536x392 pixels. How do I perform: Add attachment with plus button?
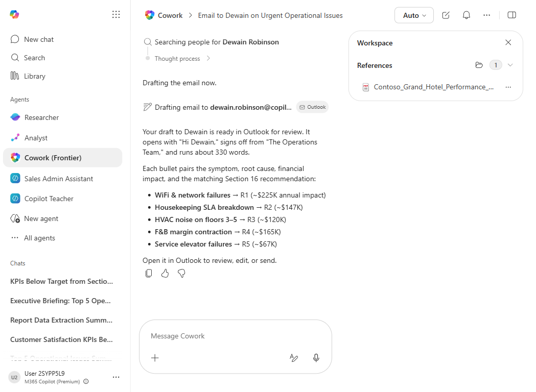[155, 358]
